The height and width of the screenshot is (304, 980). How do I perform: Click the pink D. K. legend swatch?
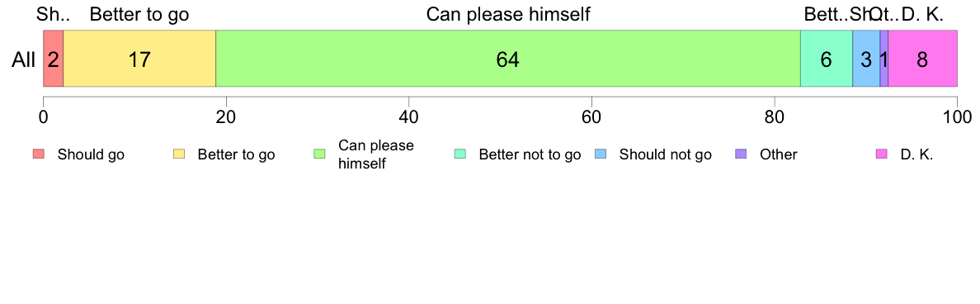(882, 154)
